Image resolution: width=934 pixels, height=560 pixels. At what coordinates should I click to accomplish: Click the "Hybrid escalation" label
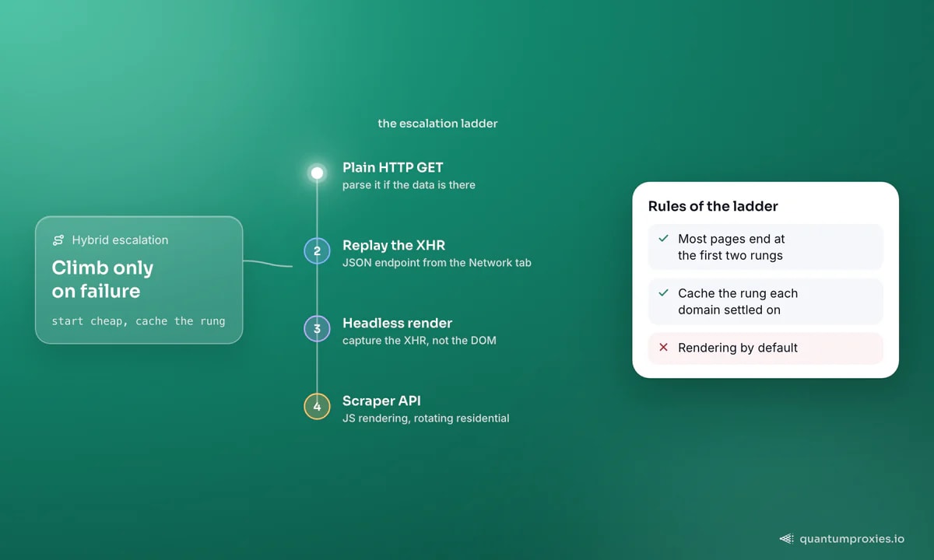[x=120, y=240]
